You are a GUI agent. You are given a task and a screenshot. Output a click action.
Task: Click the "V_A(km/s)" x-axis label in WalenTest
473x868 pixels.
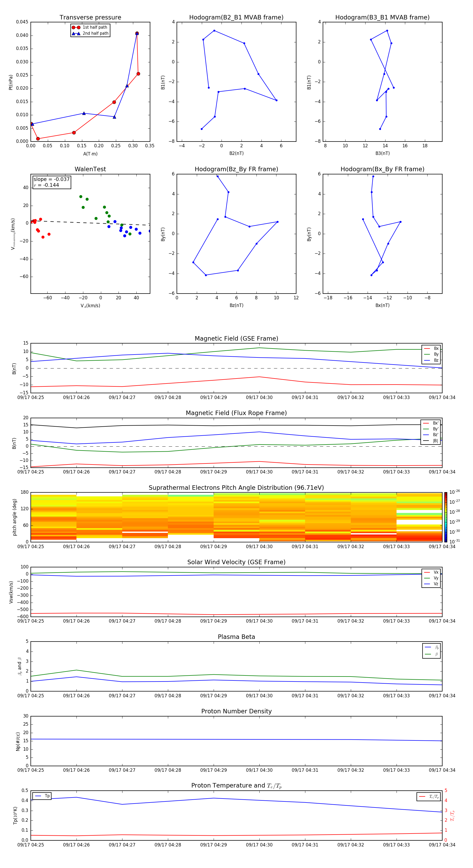tap(90, 306)
